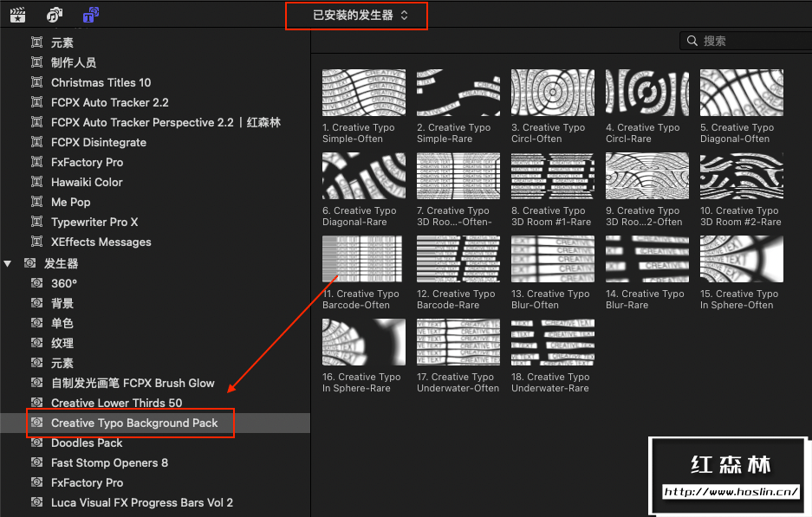Screen dimensions: 812x517
Task: Click the icon beside Christmas Titles 10
Action: click(x=36, y=82)
